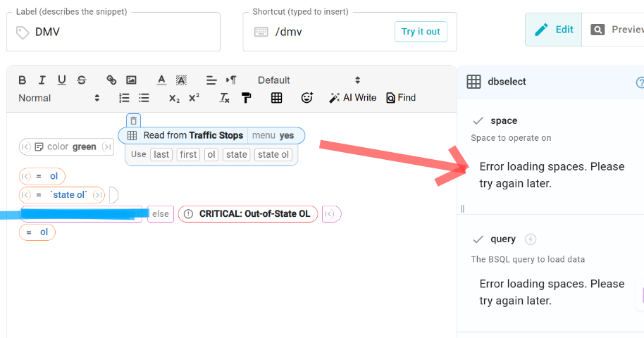
Task: Switch to the Preview tab
Action: [x=617, y=30]
